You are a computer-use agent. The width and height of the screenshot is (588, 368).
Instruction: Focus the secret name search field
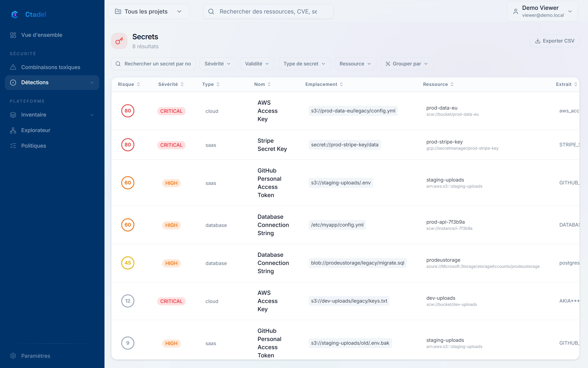tap(154, 64)
